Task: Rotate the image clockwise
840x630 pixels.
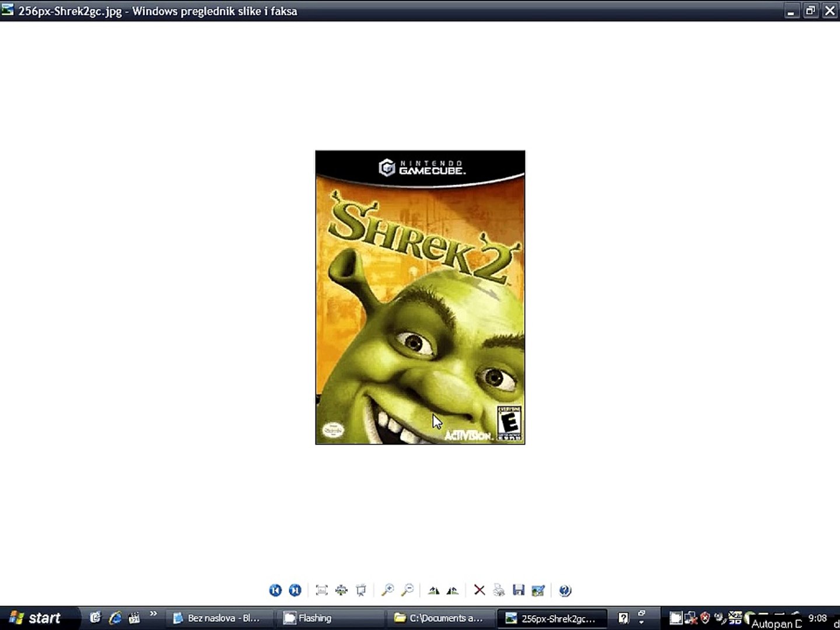Action: click(x=433, y=590)
